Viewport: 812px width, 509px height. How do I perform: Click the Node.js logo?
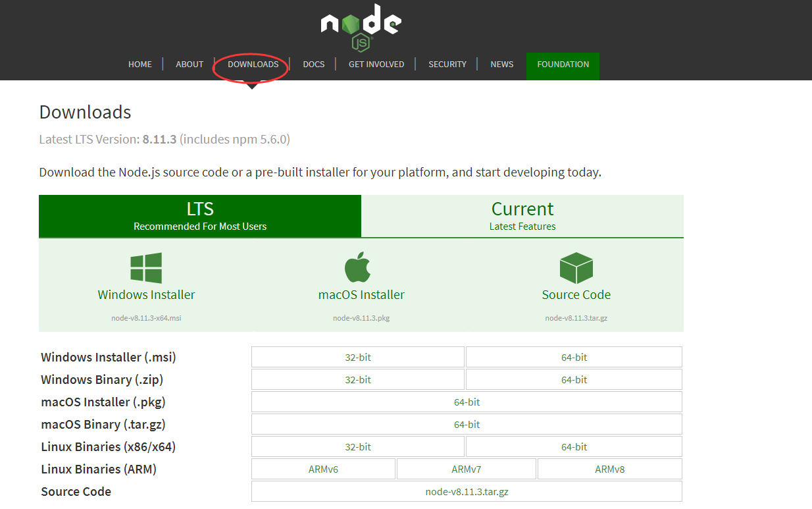(361, 28)
